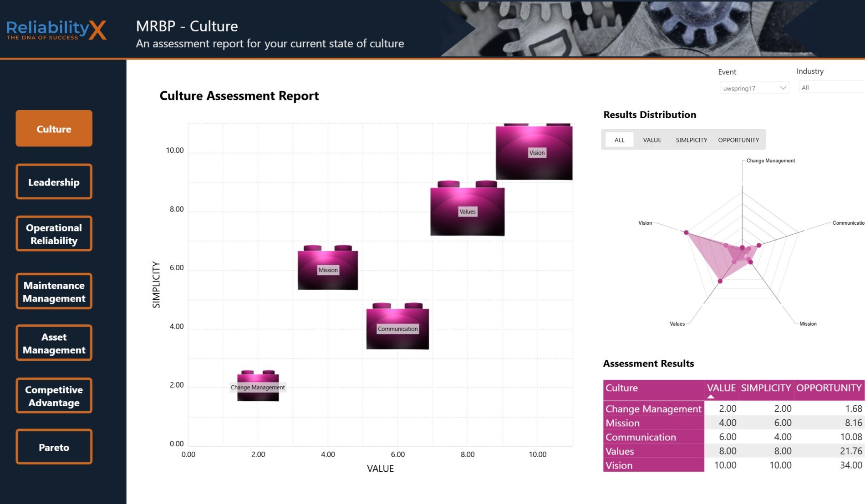Navigate to Competitive Advantage section
This screenshot has width=865, height=504.
coord(54,396)
